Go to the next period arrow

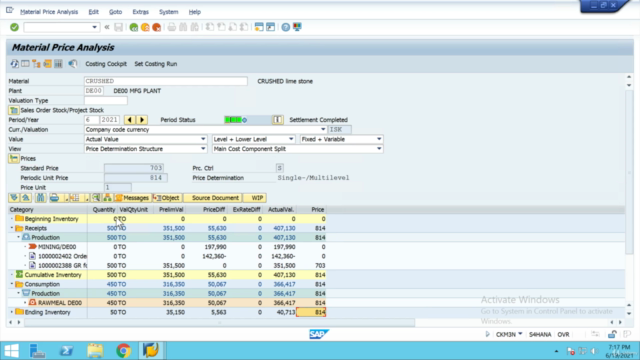point(142,120)
